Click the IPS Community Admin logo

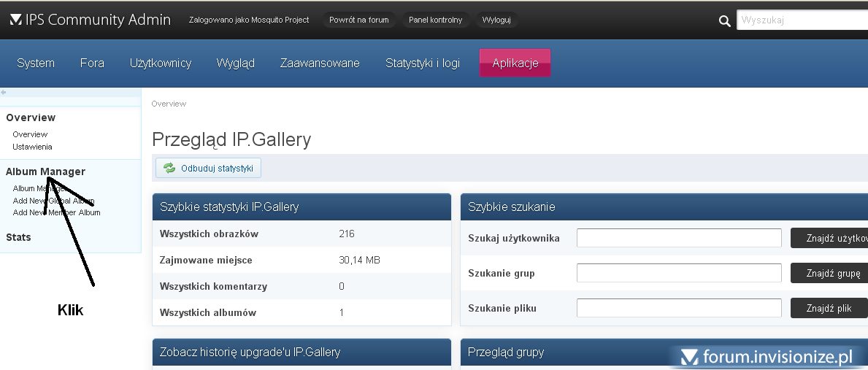[x=90, y=20]
